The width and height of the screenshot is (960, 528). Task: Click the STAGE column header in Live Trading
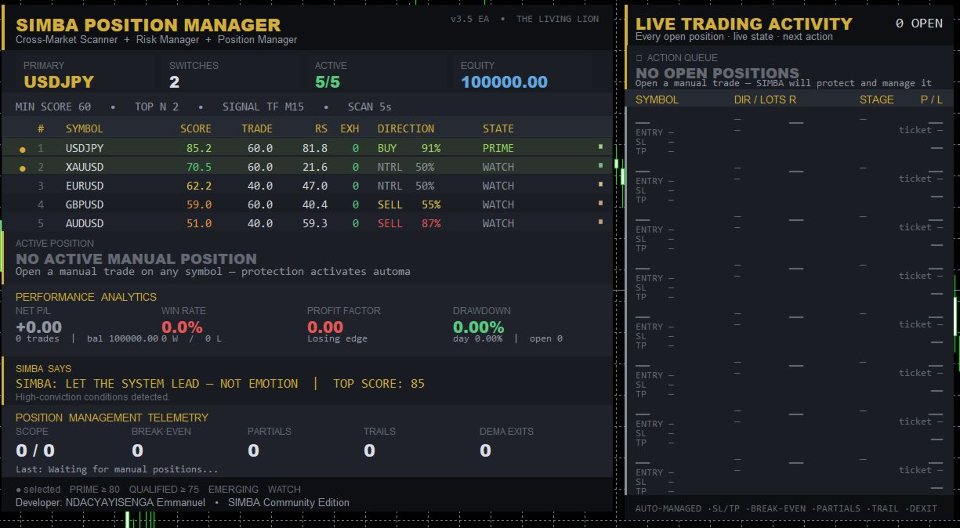877,99
